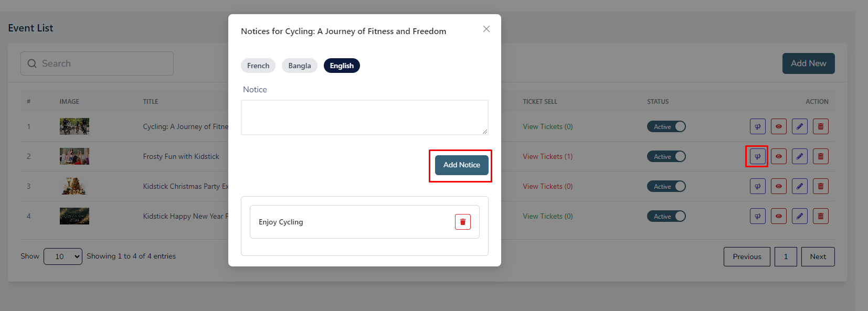Open notices for Frosty Fun with Kidstick
Image resolution: width=868 pixels, height=311 pixels.
click(757, 156)
